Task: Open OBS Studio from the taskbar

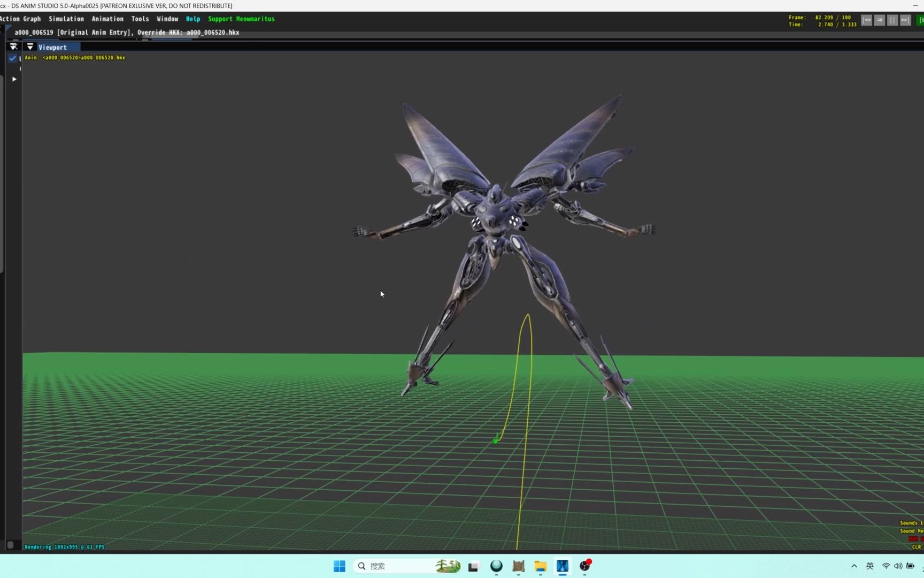Action: point(585,566)
